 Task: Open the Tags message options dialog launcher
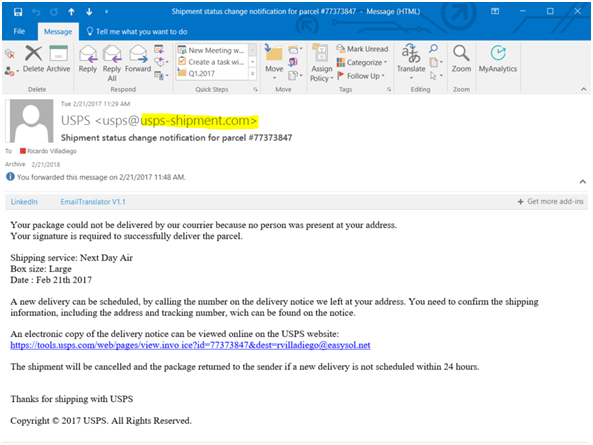pyautogui.click(x=389, y=90)
